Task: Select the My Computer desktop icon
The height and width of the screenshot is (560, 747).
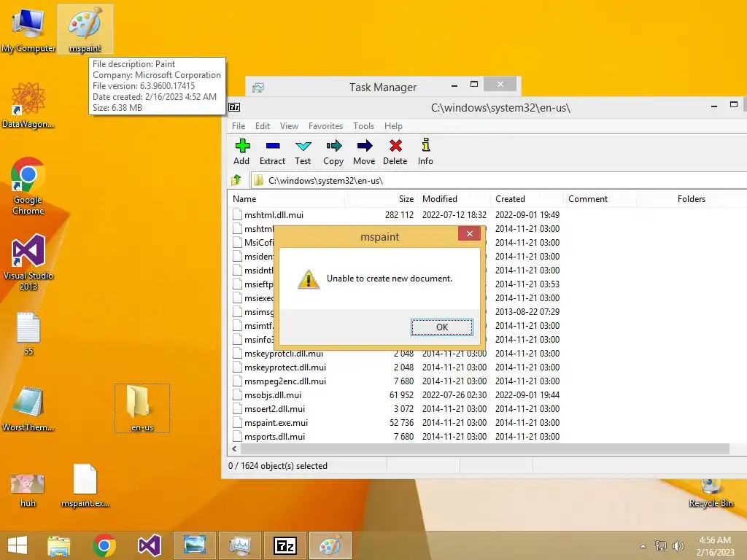Action: (28, 29)
